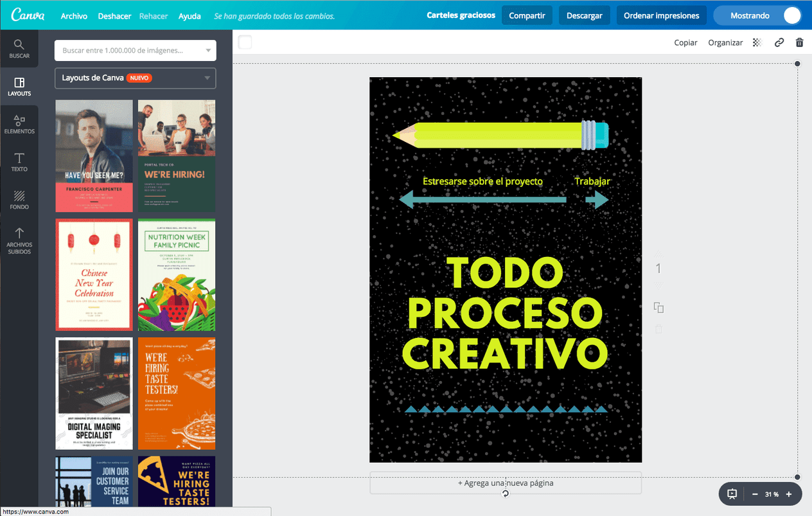This screenshot has height=516, width=812.
Task: Zoom in with the plus control
Action: coord(789,494)
